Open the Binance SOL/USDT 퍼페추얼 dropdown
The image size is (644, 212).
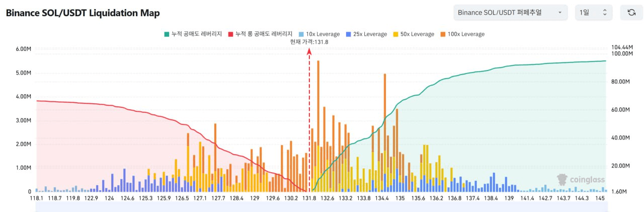510,13
